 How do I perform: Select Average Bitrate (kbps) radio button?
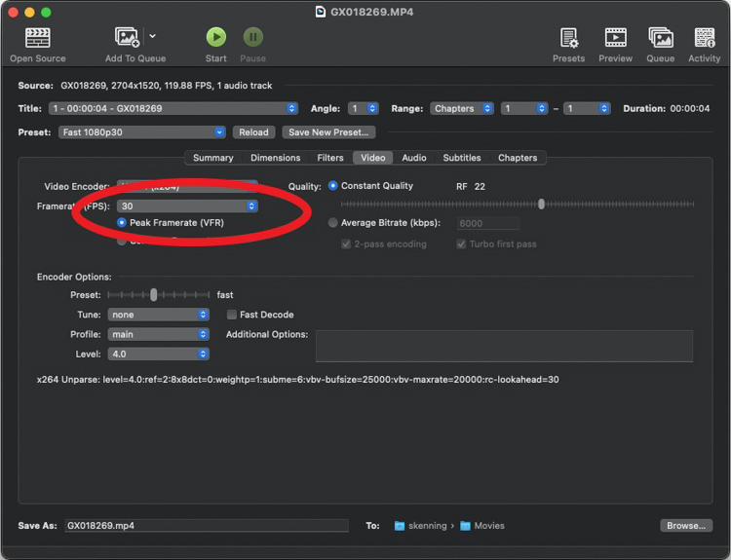pos(333,223)
